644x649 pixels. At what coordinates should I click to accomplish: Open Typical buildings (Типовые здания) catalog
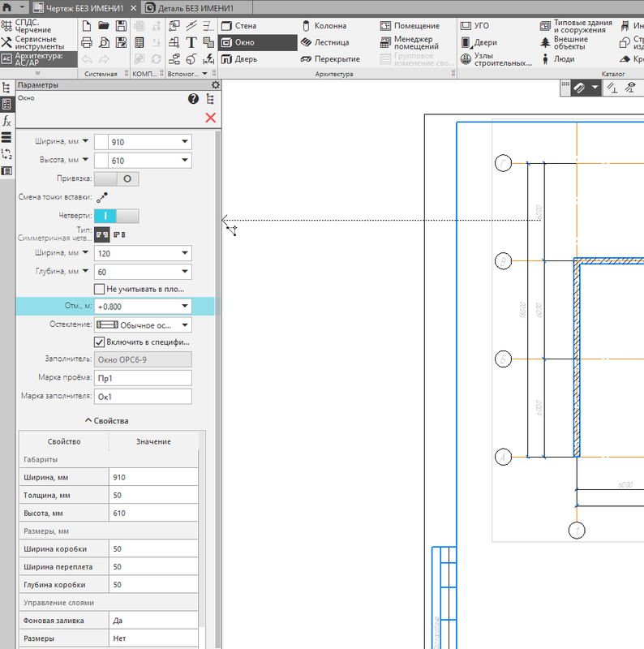(x=576, y=26)
